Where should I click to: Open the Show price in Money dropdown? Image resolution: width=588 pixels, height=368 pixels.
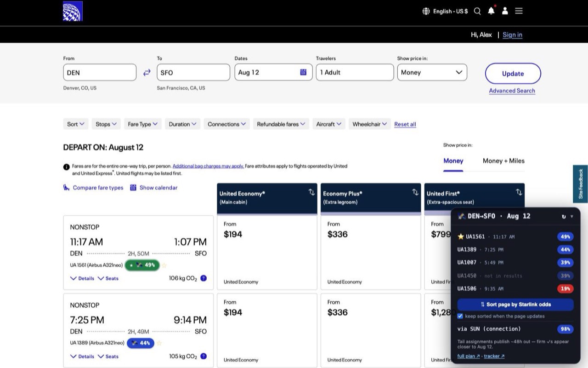(x=432, y=72)
